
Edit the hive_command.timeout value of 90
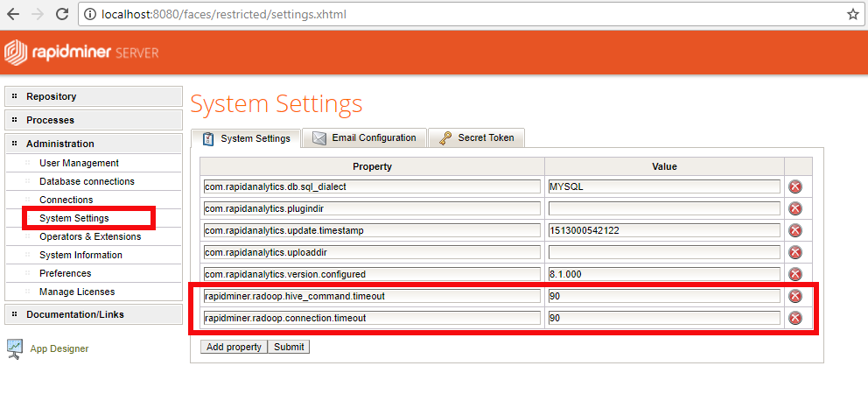(x=664, y=296)
